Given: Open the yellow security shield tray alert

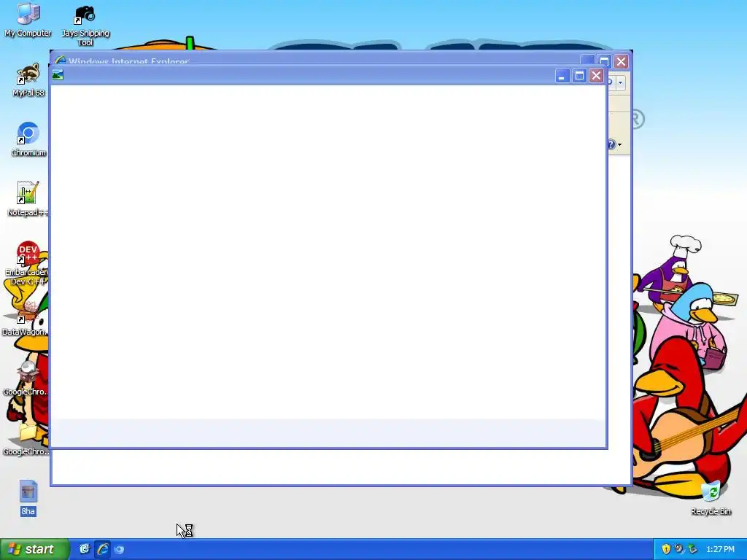Looking at the screenshot, I should tap(666, 549).
